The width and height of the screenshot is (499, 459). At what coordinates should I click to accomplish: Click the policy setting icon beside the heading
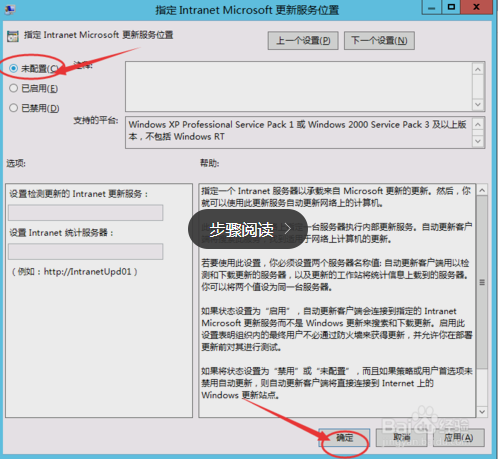pyautogui.click(x=13, y=36)
